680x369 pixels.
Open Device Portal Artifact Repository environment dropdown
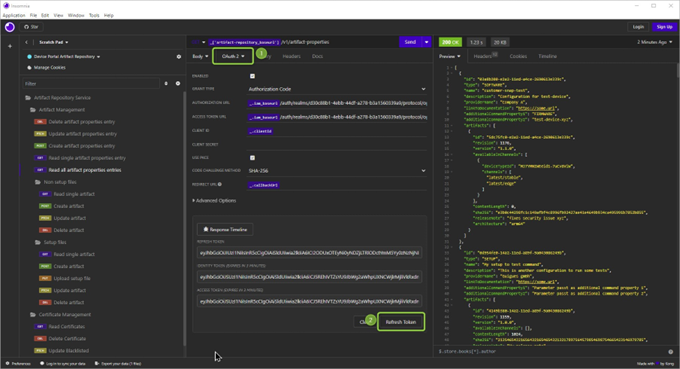click(x=64, y=56)
